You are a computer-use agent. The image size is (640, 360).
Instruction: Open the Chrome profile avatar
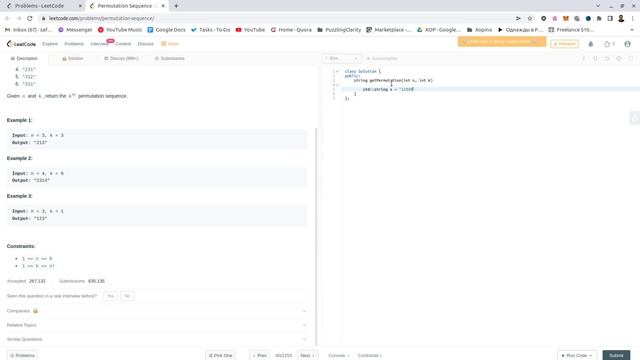point(621,18)
